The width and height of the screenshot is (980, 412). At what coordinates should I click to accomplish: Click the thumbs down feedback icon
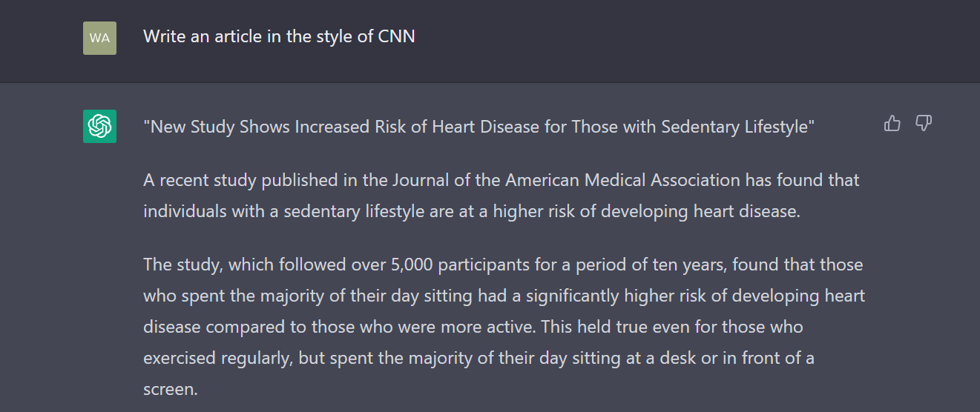coord(924,124)
